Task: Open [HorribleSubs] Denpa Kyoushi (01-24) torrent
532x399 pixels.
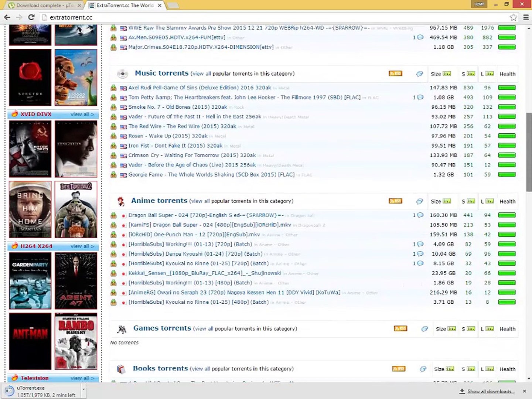Action: coord(195,254)
